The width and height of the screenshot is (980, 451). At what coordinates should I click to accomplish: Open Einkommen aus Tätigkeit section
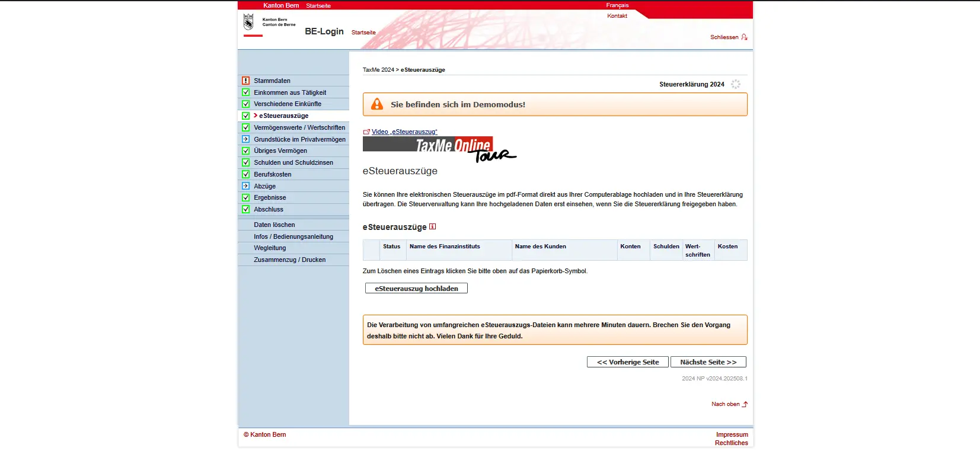coord(290,92)
